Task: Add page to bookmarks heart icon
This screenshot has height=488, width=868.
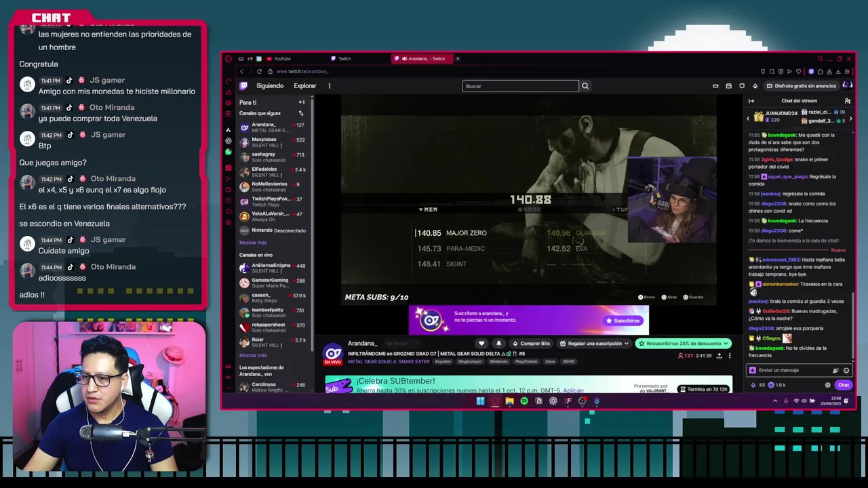Action: pyautogui.click(x=798, y=71)
